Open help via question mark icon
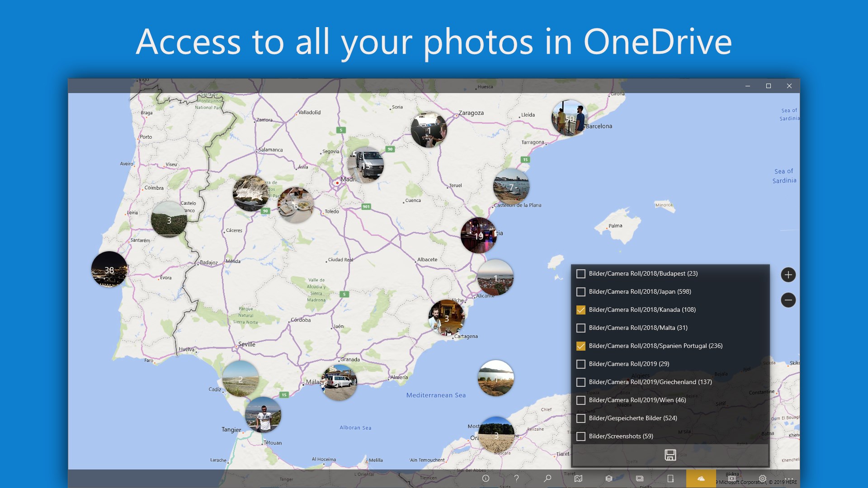Screen dimensions: 868x488 [516, 478]
